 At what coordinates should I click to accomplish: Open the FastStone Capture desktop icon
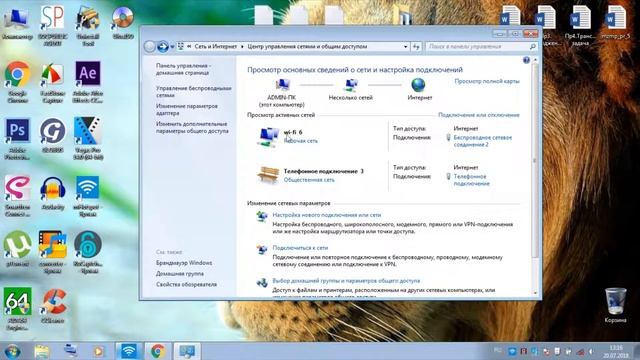pos(53,74)
